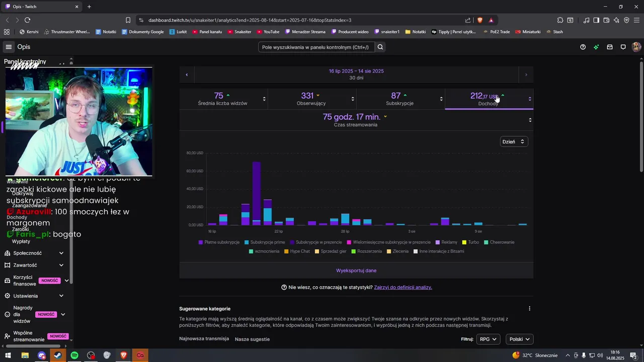
Task: Open the RPG filter dropdown
Action: pyautogui.click(x=488, y=339)
